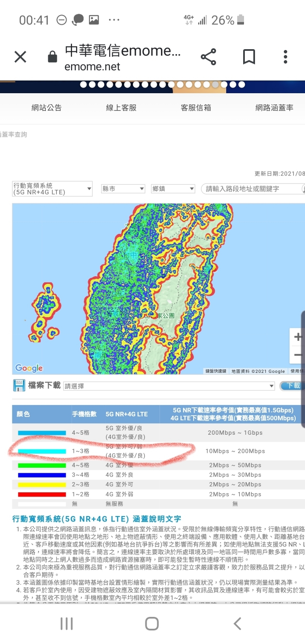Tap the padlock site security icon
Screen dimensions: 305x644
point(53,57)
